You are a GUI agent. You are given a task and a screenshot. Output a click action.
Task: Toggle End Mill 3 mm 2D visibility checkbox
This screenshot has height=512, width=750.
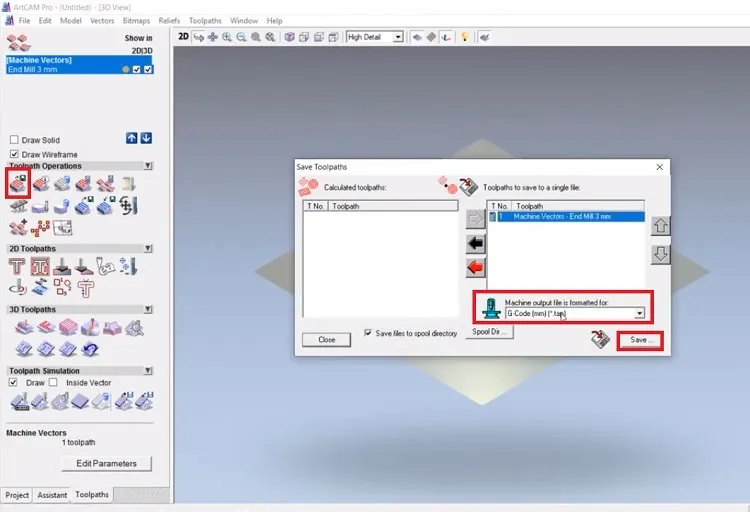pyautogui.click(x=137, y=69)
